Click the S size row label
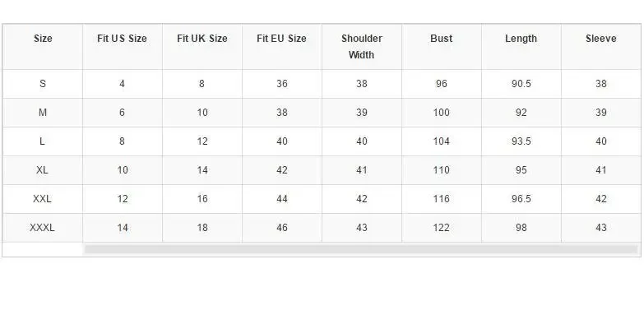Image resolution: width=644 pixels, height=310 pixels. (43, 84)
